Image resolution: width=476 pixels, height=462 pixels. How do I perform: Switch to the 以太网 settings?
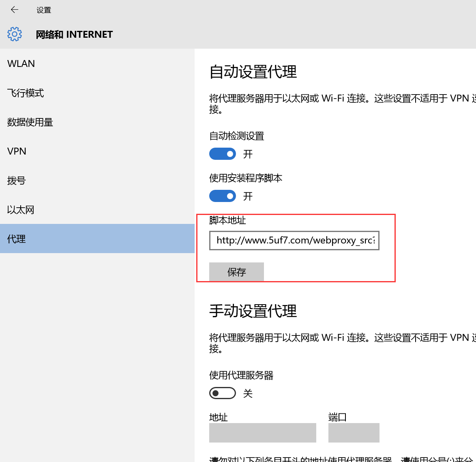click(x=21, y=210)
